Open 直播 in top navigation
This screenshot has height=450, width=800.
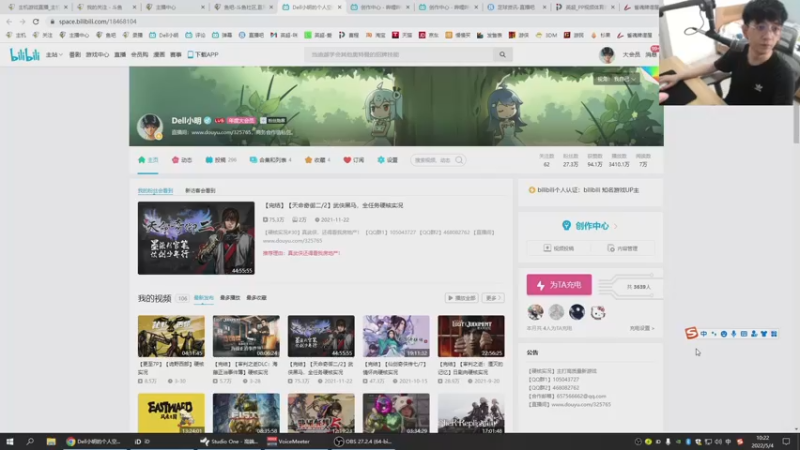point(120,55)
